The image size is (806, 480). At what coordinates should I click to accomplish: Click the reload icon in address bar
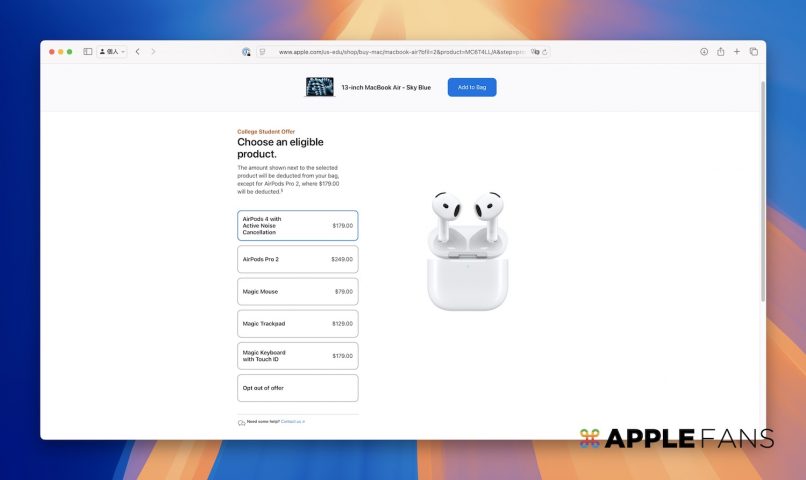[x=545, y=52]
